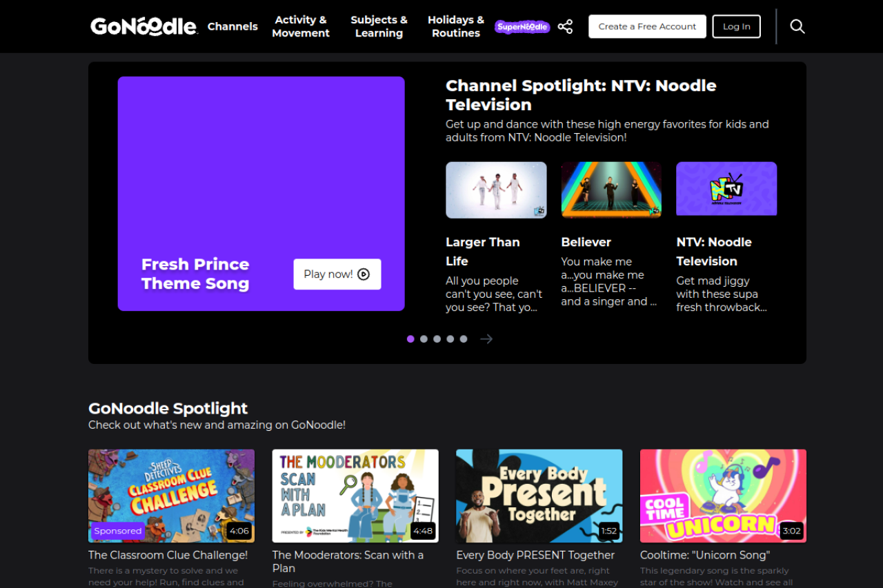883x588 pixels.
Task: Open the share icon in header
Action: tap(565, 26)
